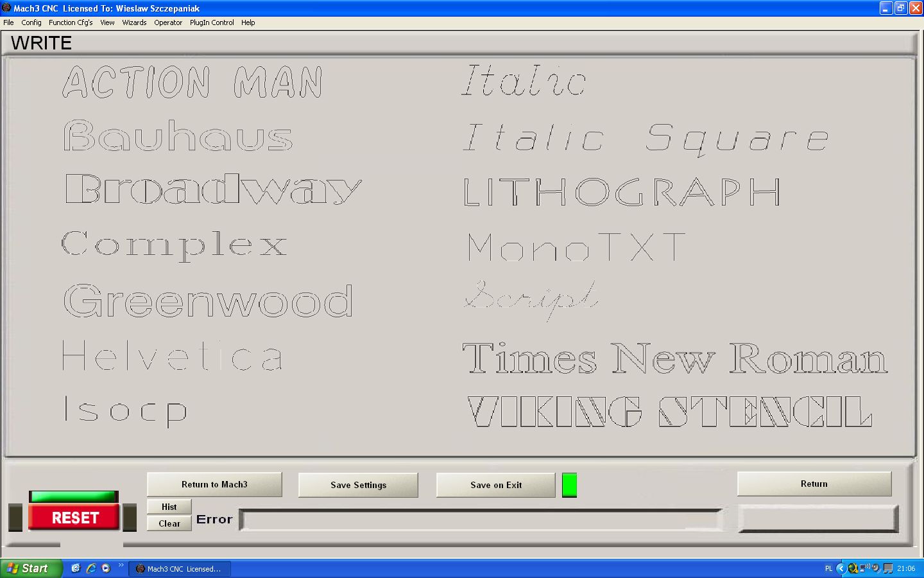This screenshot has width=924, height=578.
Task: Open the File menu
Action: 8,22
